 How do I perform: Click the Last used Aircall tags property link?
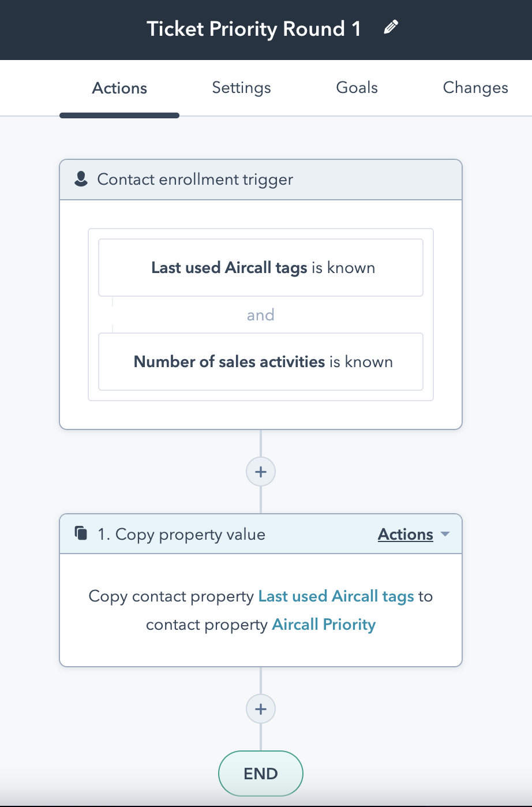(336, 596)
